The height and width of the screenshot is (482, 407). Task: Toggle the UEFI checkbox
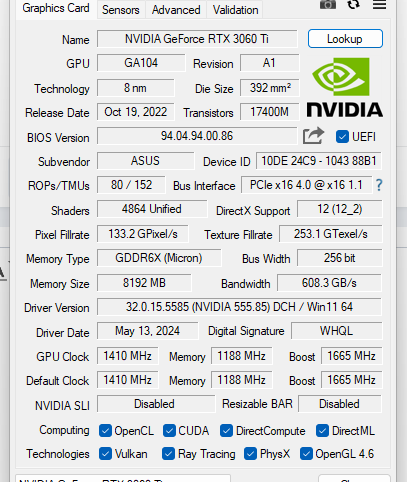tap(342, 137)
